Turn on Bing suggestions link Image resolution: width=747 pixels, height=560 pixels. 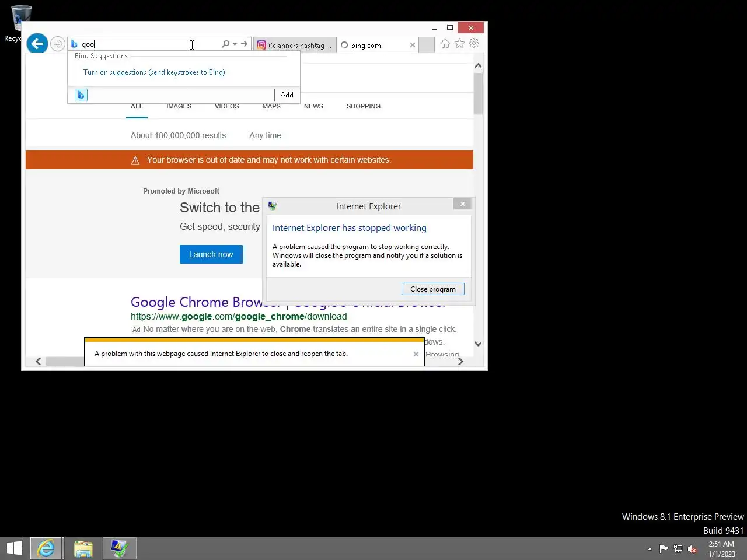154,72
